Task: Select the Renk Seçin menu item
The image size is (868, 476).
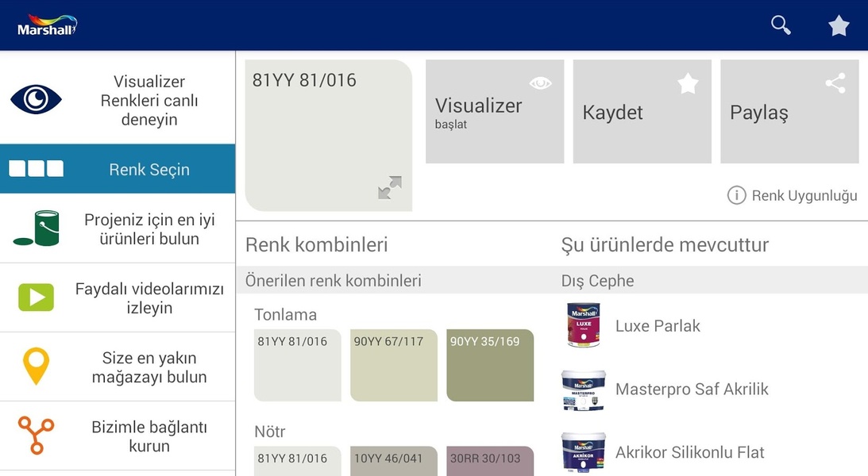Action: tap(118, 169)
